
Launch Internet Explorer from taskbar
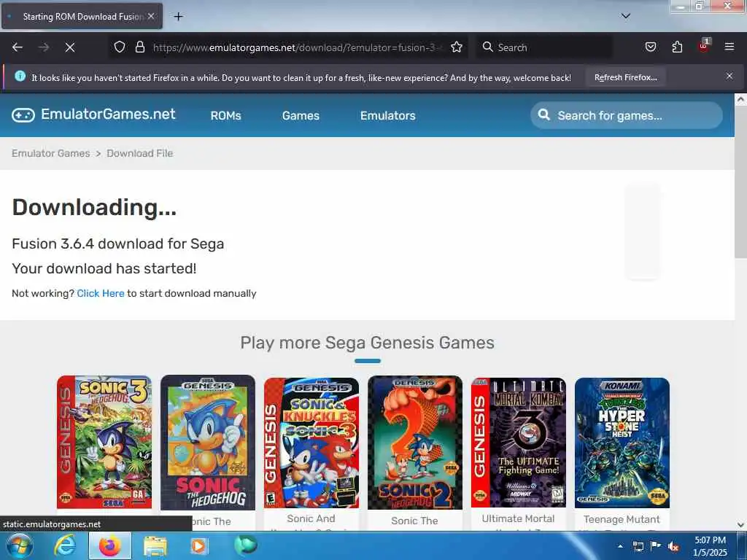(65, 545)
